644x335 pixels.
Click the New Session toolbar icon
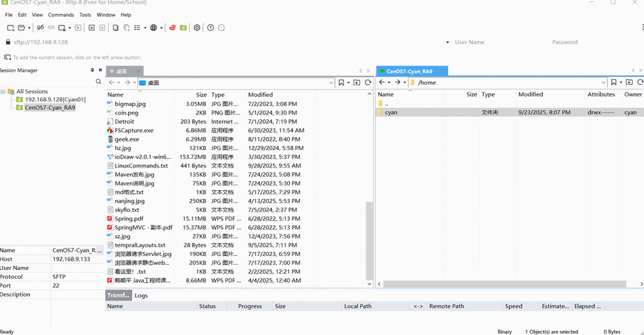click(x=11, y=27)
